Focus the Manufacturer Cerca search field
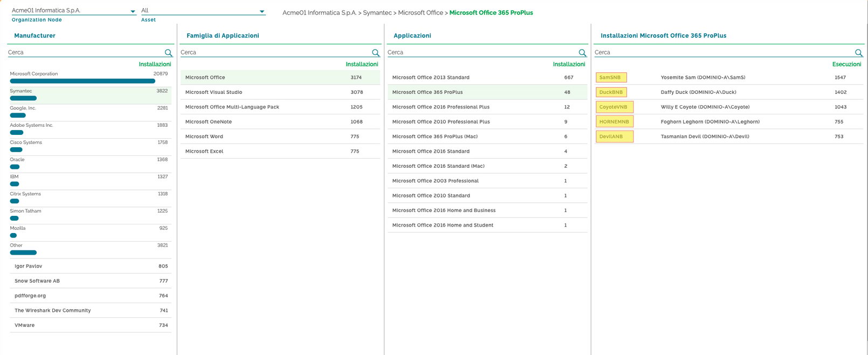 pyautogui.click(x=85, y=52)
